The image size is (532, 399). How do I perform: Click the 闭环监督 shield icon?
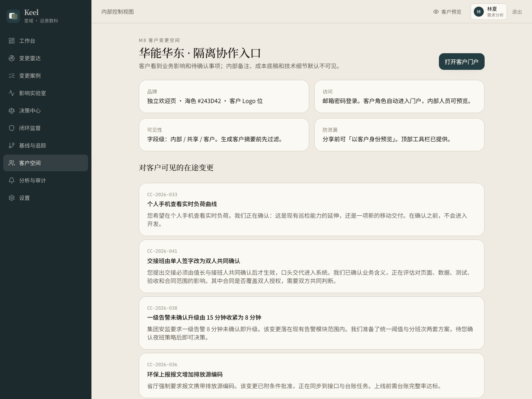point(12,128)
